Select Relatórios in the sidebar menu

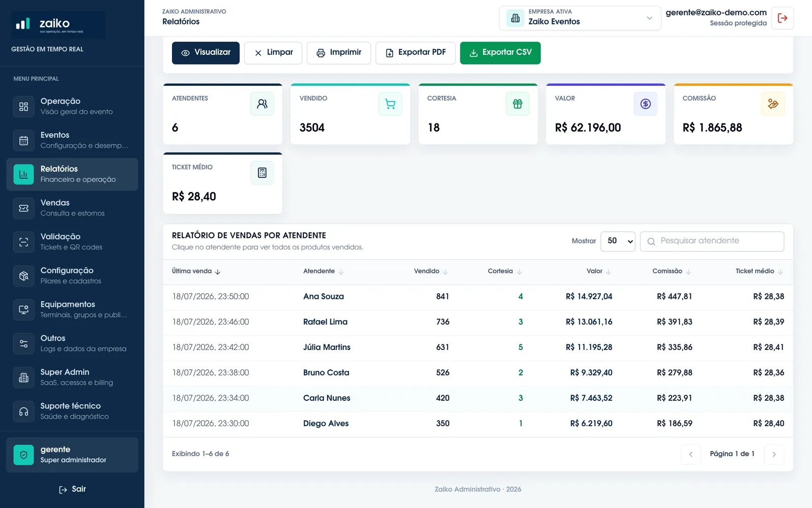[x=72, y=174]
